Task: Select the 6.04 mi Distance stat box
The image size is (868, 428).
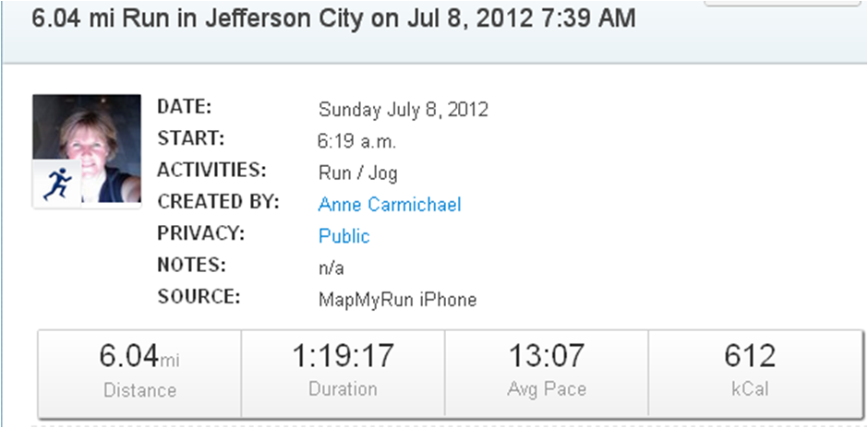Action: coord(139,372)
